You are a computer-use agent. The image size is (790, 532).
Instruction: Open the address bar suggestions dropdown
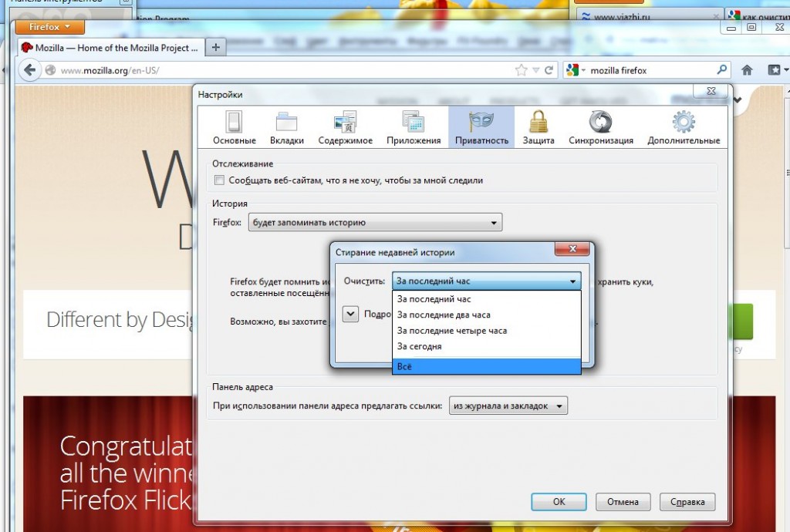pyautogui.click(x=508, y=406)
